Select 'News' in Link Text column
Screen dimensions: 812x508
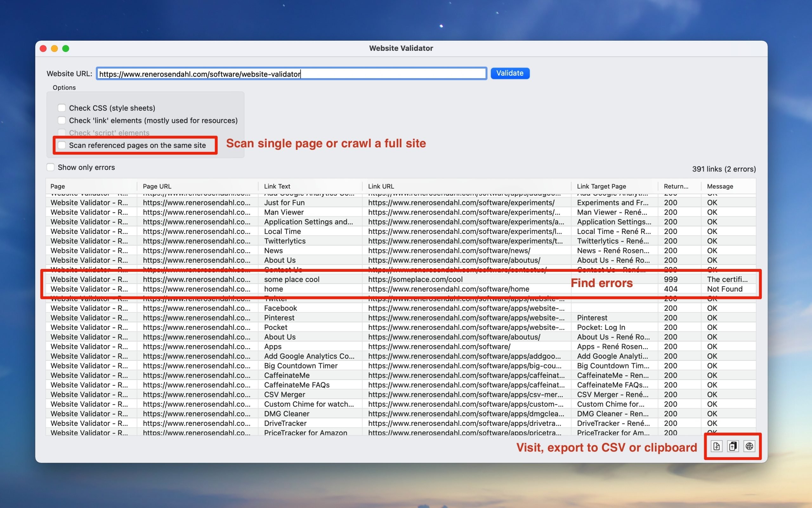273,251
